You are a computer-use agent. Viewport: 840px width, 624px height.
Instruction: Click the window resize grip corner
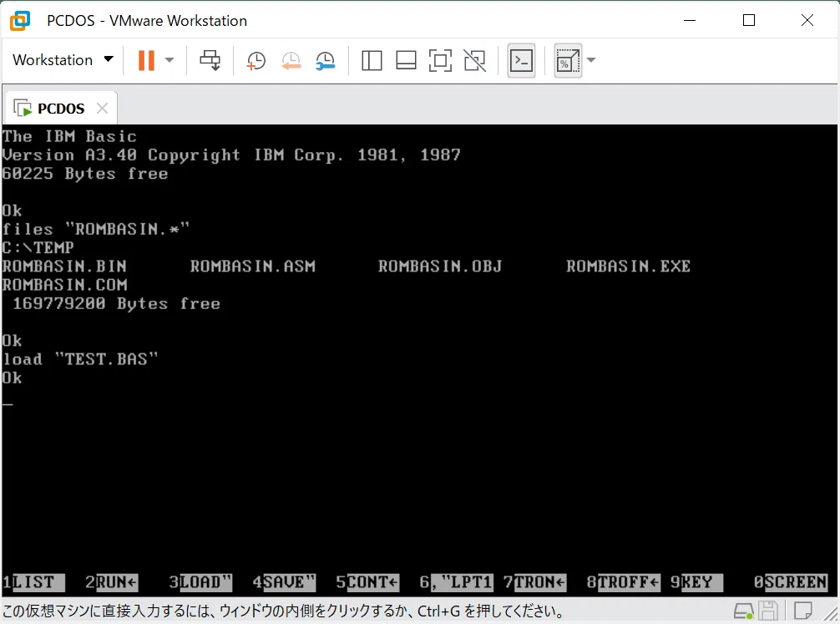pos(832,616)
